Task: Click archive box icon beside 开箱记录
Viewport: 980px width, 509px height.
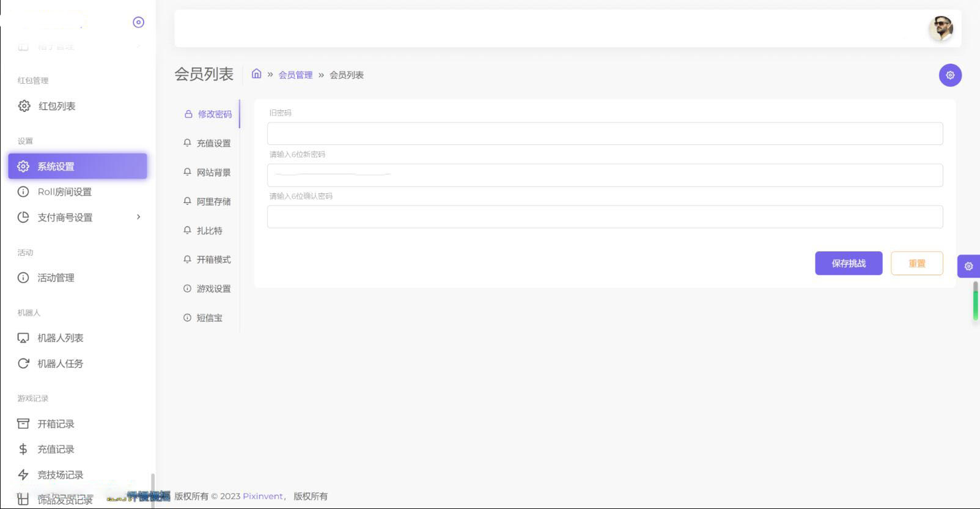Action: click(x=23, y=423)
